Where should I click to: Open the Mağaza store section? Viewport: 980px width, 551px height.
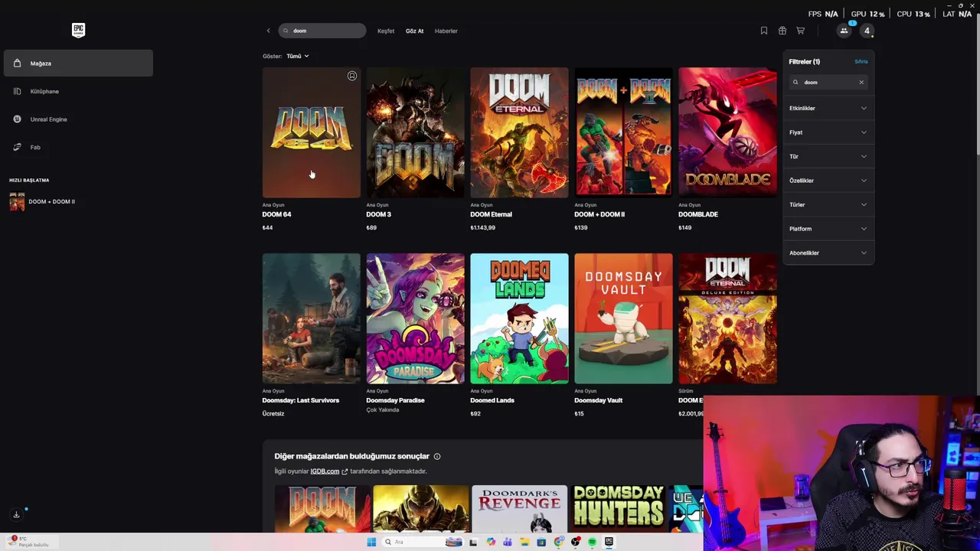pos(78,64)
